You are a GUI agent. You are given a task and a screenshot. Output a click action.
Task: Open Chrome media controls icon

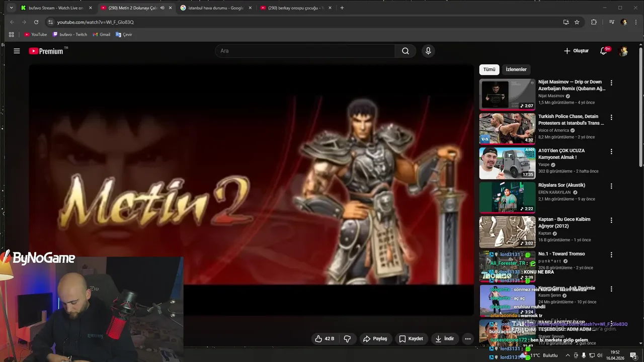pyautogui.click(x=612, y=22)
